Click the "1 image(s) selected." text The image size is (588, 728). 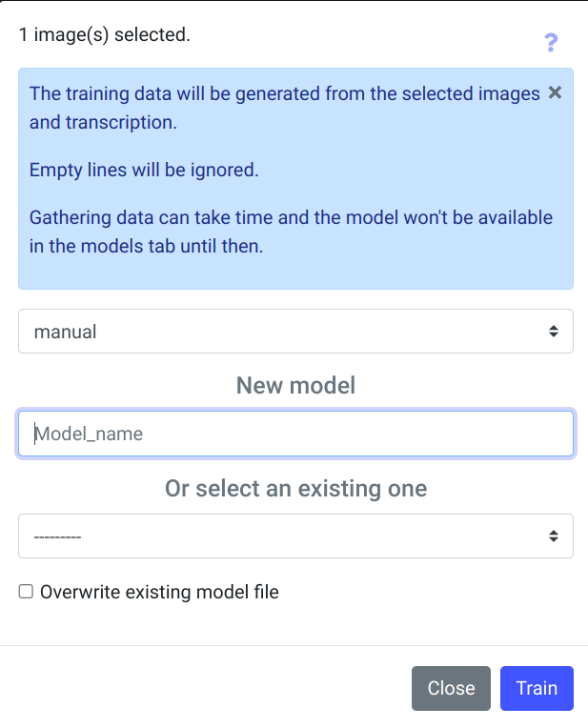tap(105, 36)
